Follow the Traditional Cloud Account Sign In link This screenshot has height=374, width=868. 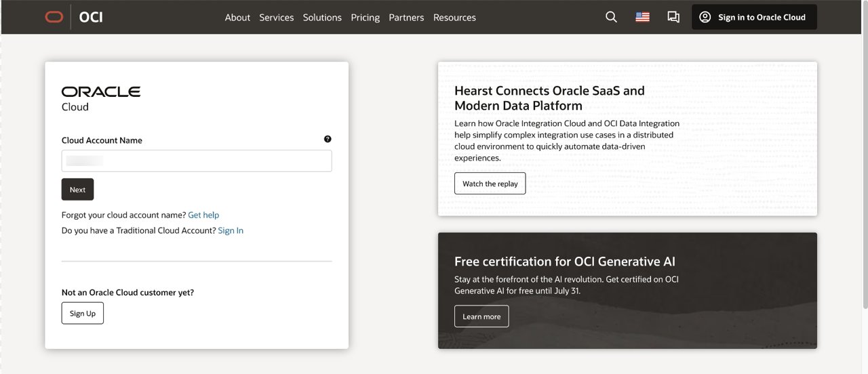pyautogui.click(x=231, y=230)
